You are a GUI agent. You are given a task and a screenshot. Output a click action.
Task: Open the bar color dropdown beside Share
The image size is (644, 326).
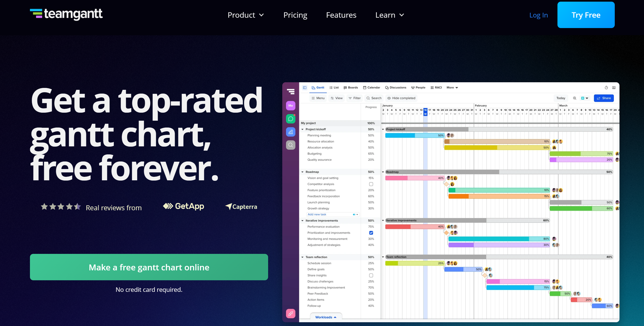tap(585, 98)
